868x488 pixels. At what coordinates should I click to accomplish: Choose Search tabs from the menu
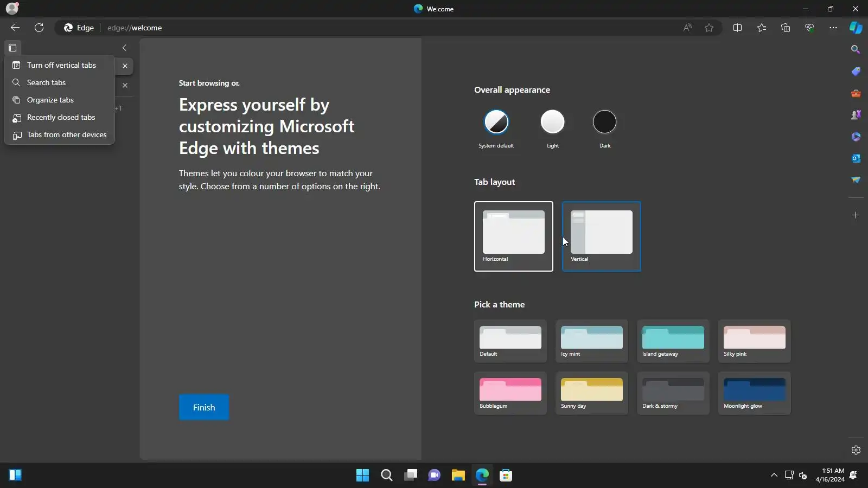point(60,82)
